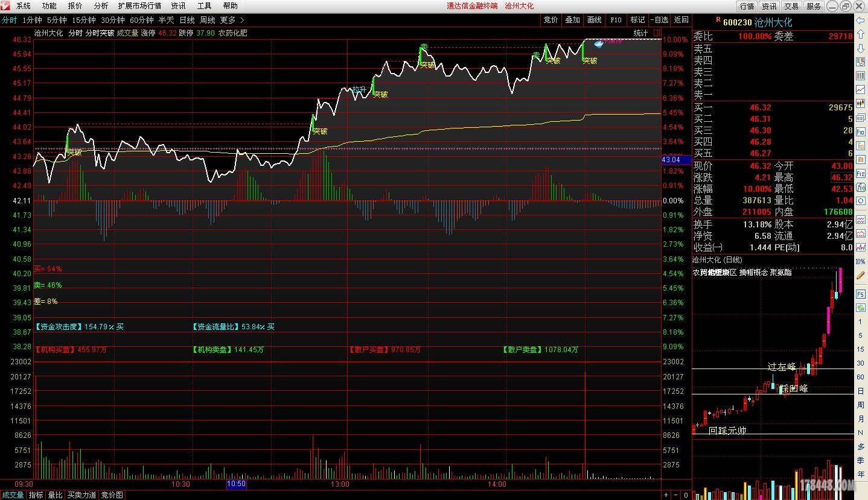Screen dimensions: 868x500
Task: Click the Fiz icon in right sidebar
Action: pos(860,173)
